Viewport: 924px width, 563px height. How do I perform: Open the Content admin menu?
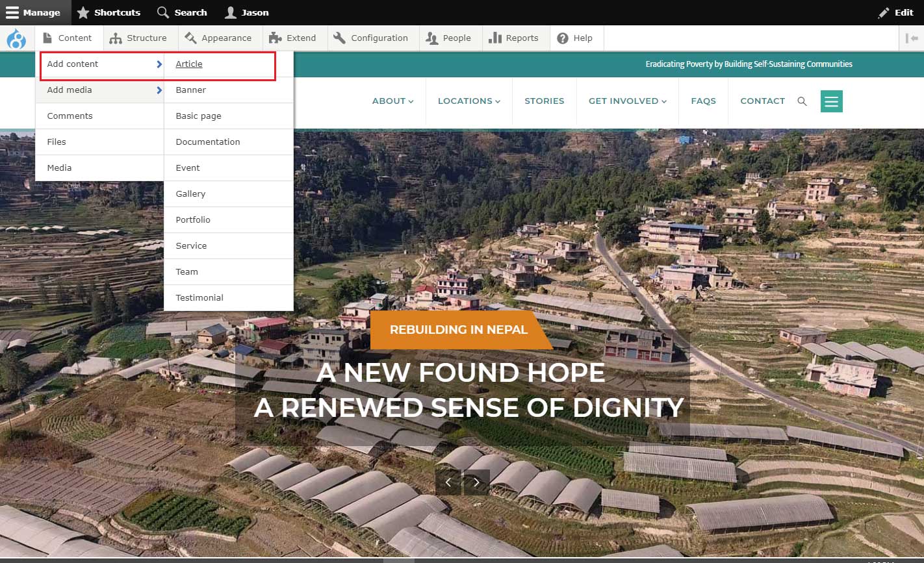[68, 38]
